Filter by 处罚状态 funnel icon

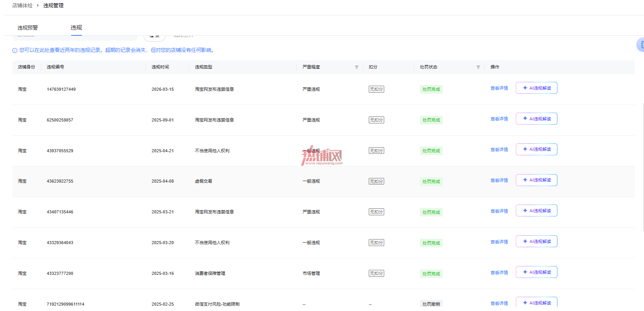478,67
